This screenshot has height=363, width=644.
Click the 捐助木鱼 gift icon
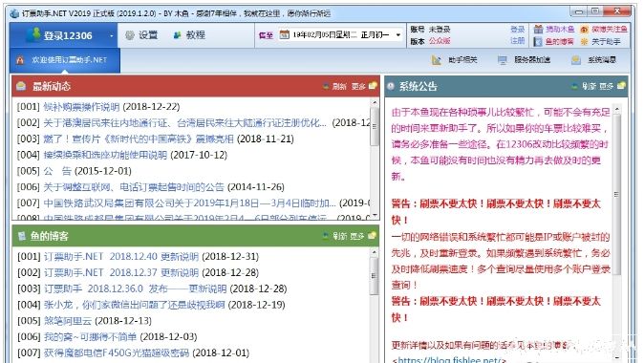[x=539, y=30]
